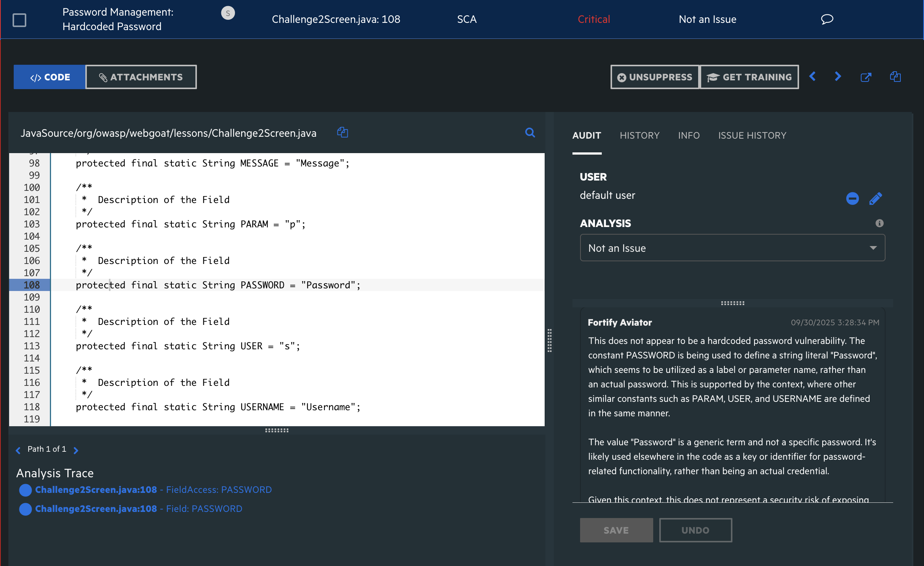The image size is (924, 566).
Task: Go to the next analysis trace path chevron
Action: (76, 451)
